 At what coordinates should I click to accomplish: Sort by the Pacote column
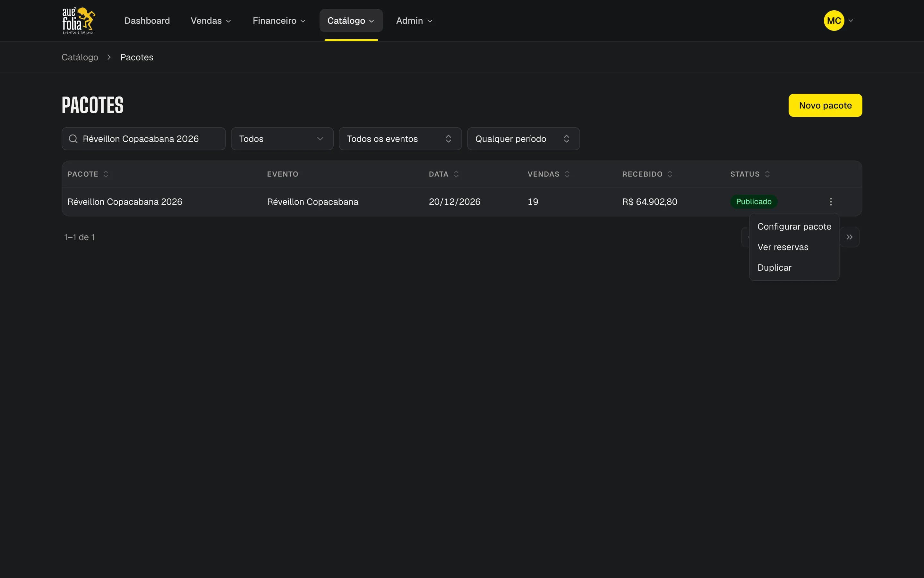[x=88, y=174]
